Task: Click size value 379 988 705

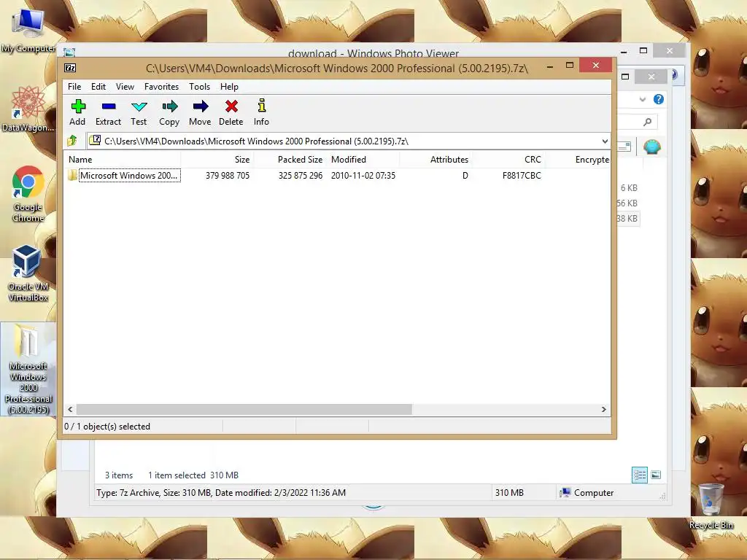Action: (x=228, y=175)
